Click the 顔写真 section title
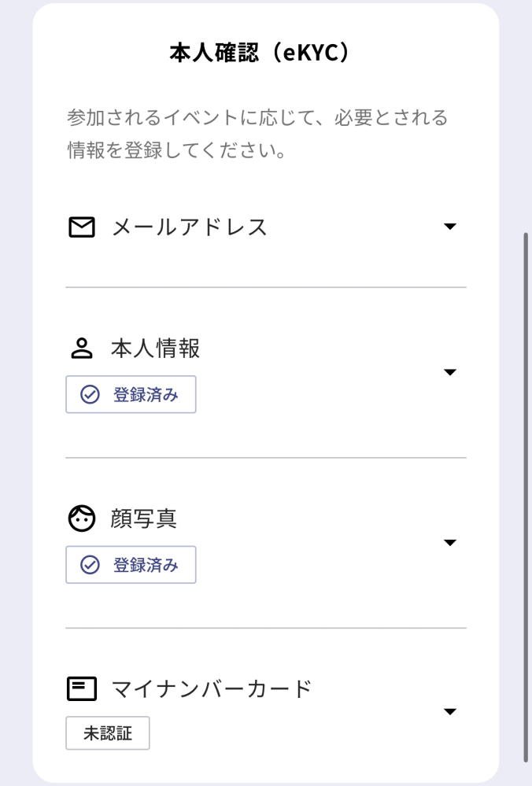Image resolution: width=532 pixels, height=786 pixels. coord(142,518)
